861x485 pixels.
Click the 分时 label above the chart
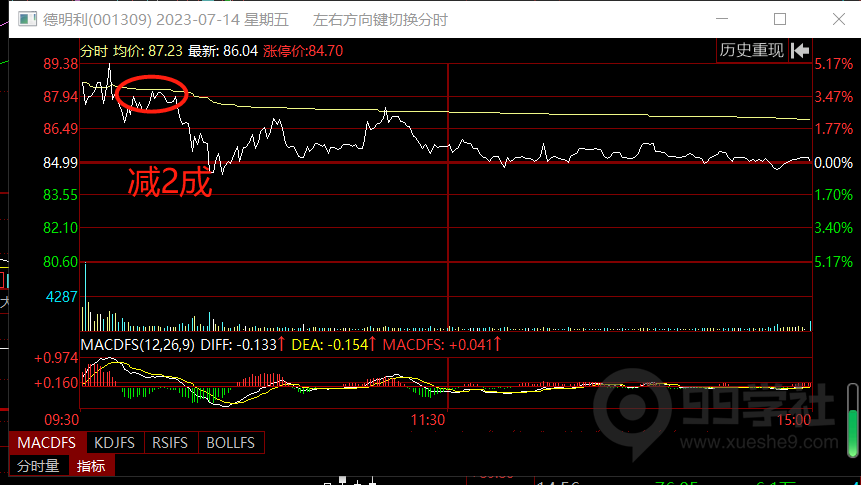[x=93, y=51]
